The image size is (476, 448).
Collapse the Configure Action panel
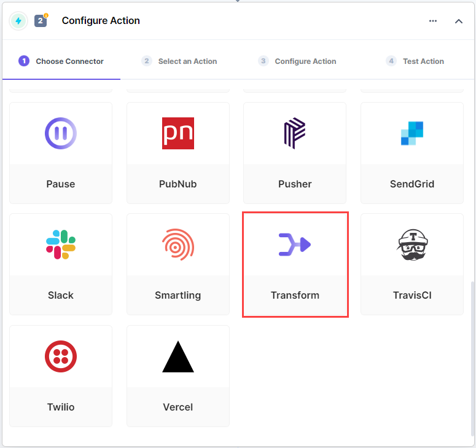(459, 21)
